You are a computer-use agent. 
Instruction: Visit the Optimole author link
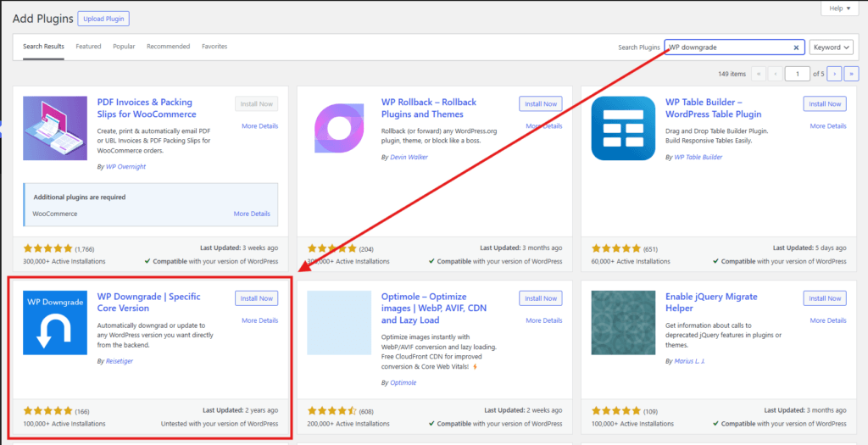(x=403, y=382)
